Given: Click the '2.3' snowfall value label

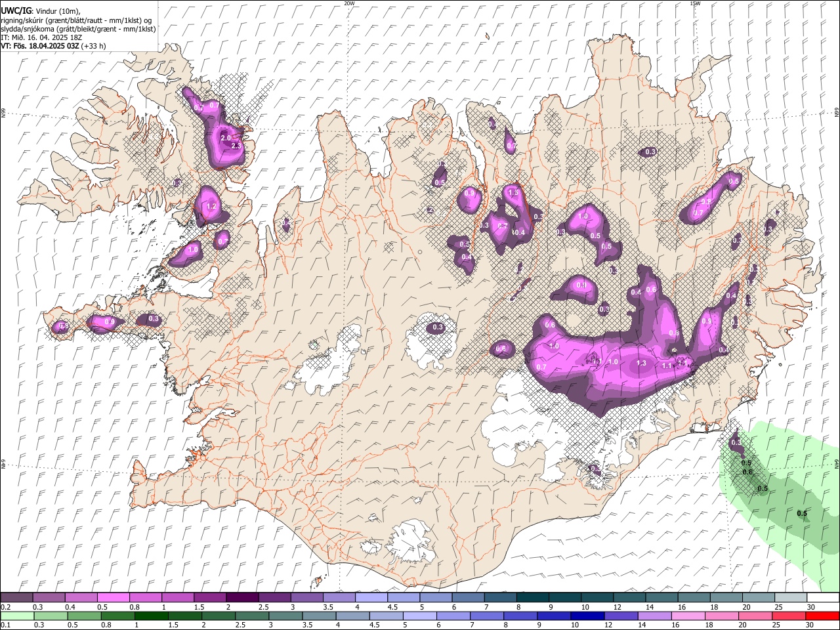Looking at the screenshot, I should pos(237,146).
